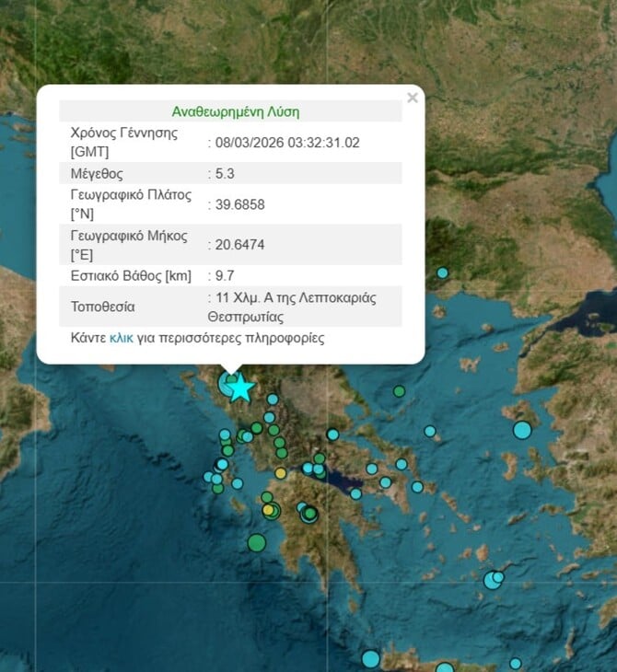617x672 pixels.
Task: Click the 'Γεωγραφικό Μήκος [°E]' label
Action: point(129,245)
